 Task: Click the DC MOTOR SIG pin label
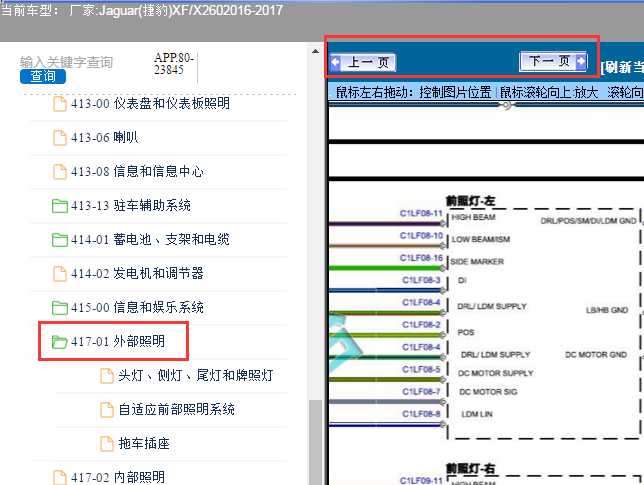click(x=488, y=392)
